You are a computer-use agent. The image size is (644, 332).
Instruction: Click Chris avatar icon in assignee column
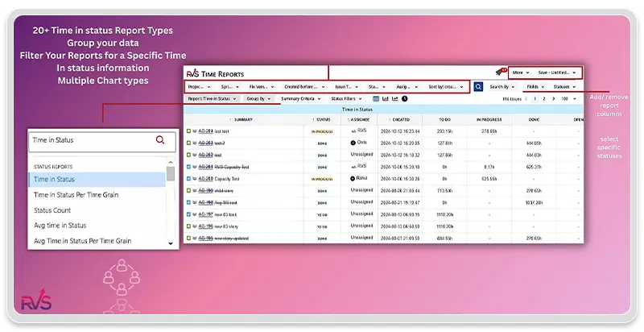click(x=353, y=143)
